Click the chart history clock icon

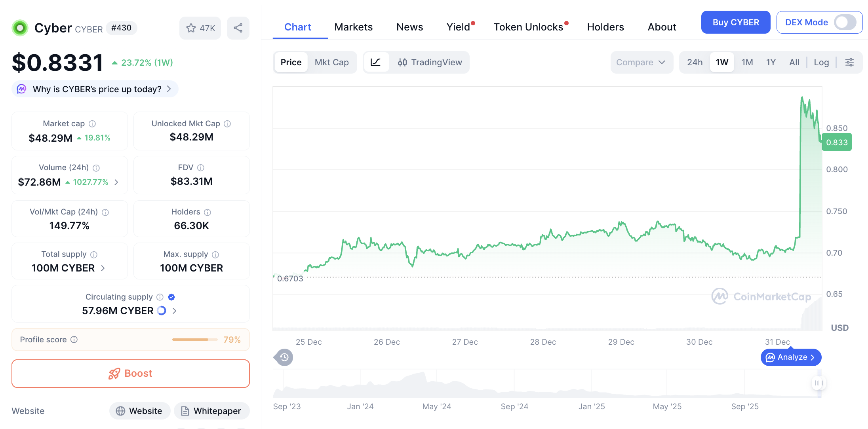click(284, 357)
